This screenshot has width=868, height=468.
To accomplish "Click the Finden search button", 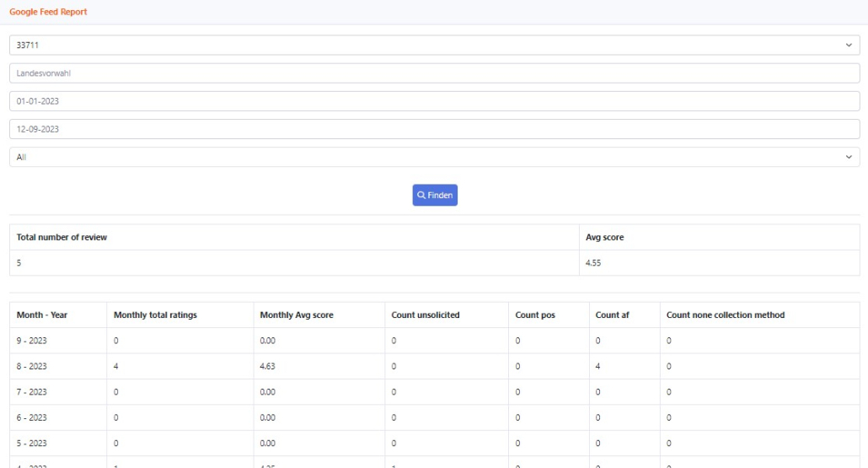I will 435,195.
